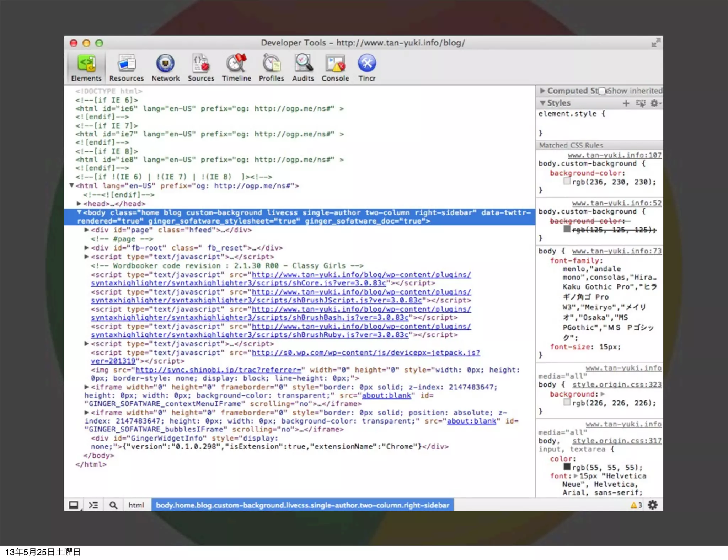The width and height of the screenshot is (728, 560).
Task: Expand the div id="page" node
Action: coord(86,230)
